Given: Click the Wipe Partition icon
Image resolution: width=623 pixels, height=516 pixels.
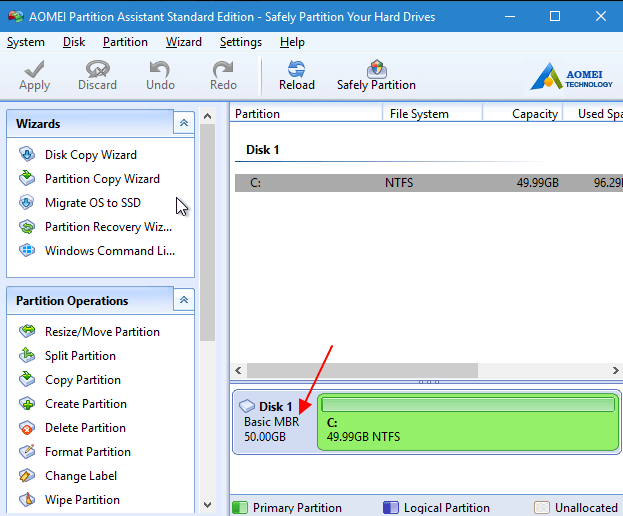Looking at the screenshot, I should (x=27, y=499).
